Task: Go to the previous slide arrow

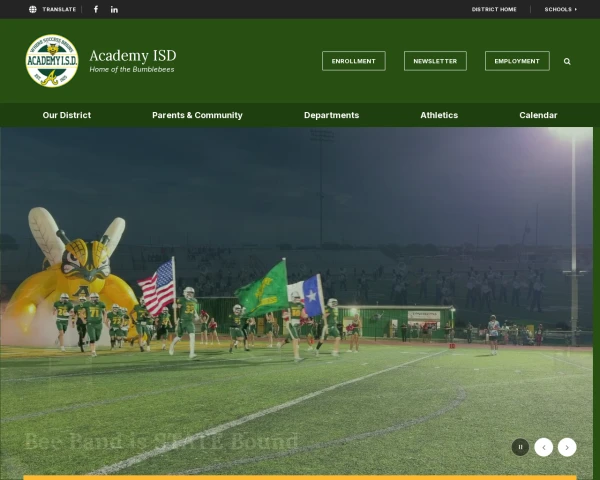Action: 544,447
